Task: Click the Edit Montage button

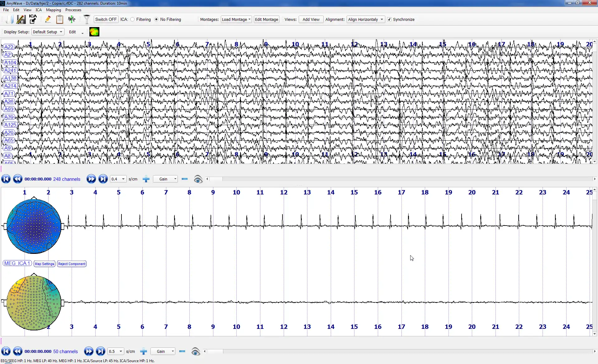Action: pyautogui.click(x=266, y=19)
